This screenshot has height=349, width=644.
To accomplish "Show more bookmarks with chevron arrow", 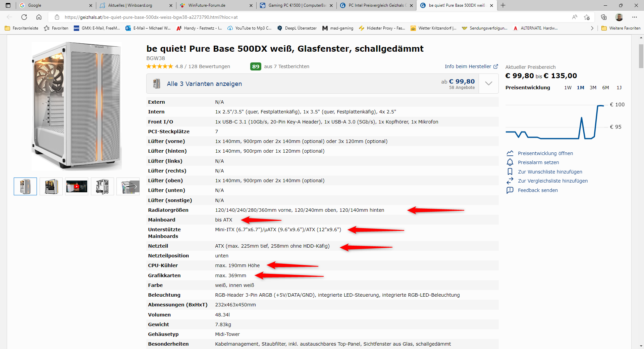I will point(592,28).
